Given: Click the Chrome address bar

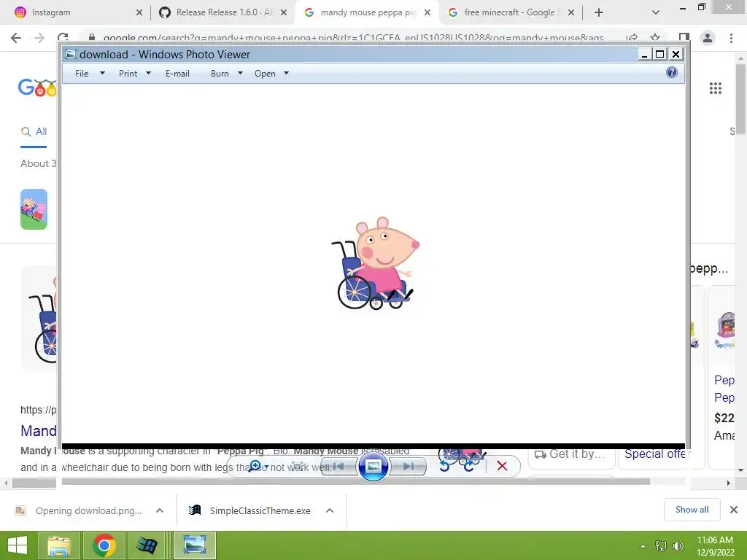Looking at the screenshot, I should point(352,38).
